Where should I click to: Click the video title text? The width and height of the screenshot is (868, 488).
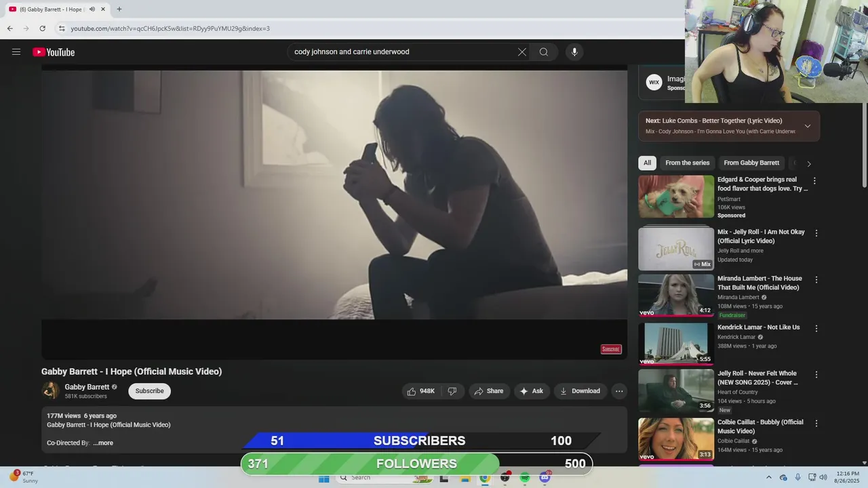pos(132,371)
